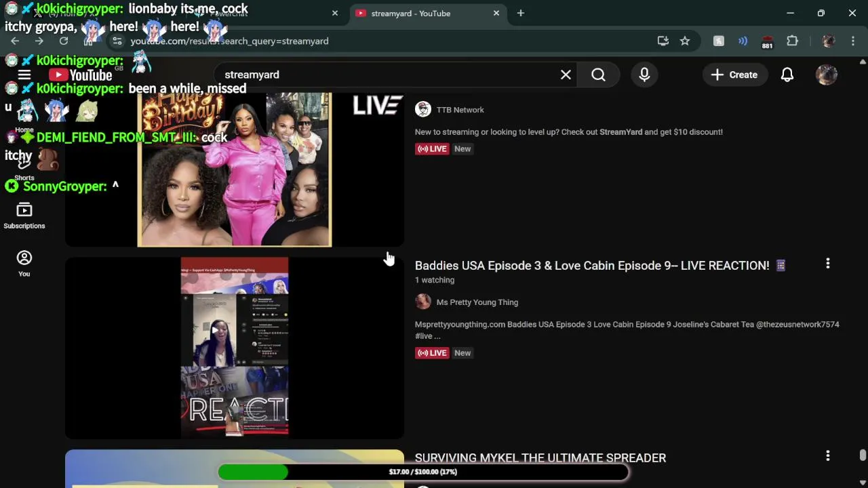Open the Baddies USA reaction thumbnail
The width and height of the screenshot is (868, 488).
(235, 348)
